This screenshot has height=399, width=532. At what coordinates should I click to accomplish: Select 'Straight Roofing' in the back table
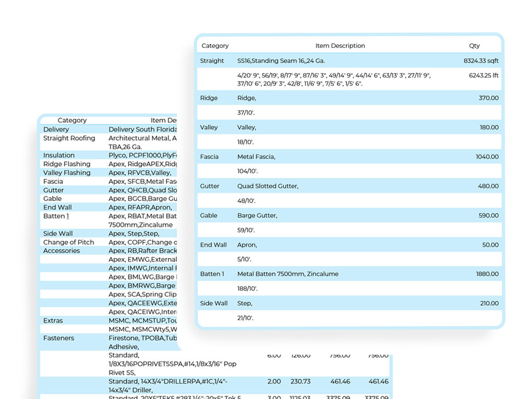click(x=69, y=138)
